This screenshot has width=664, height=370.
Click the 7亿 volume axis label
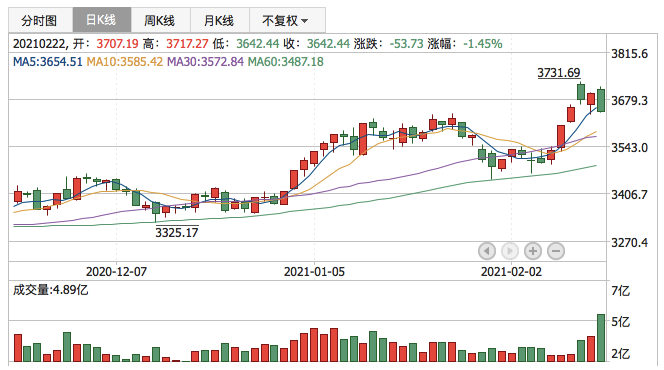(620, 291)
